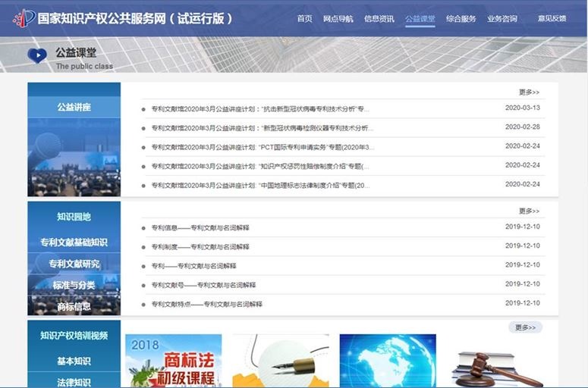Open the 首页 navigation item

pos(304,18)
